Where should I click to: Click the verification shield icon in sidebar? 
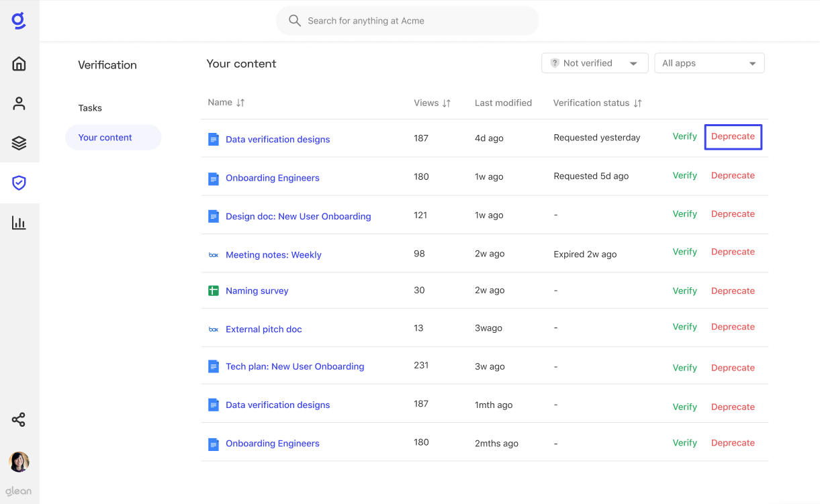19,183
